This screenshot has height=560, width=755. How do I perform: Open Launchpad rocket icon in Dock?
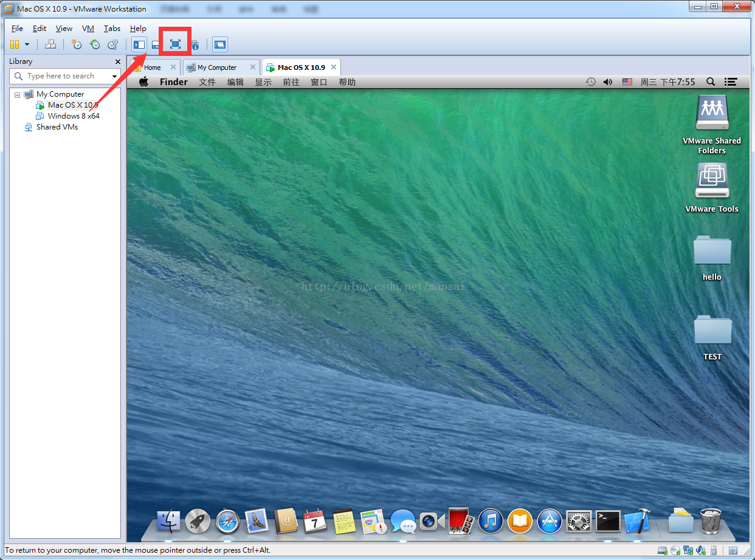pyautogui.click(x=198, y=521)
